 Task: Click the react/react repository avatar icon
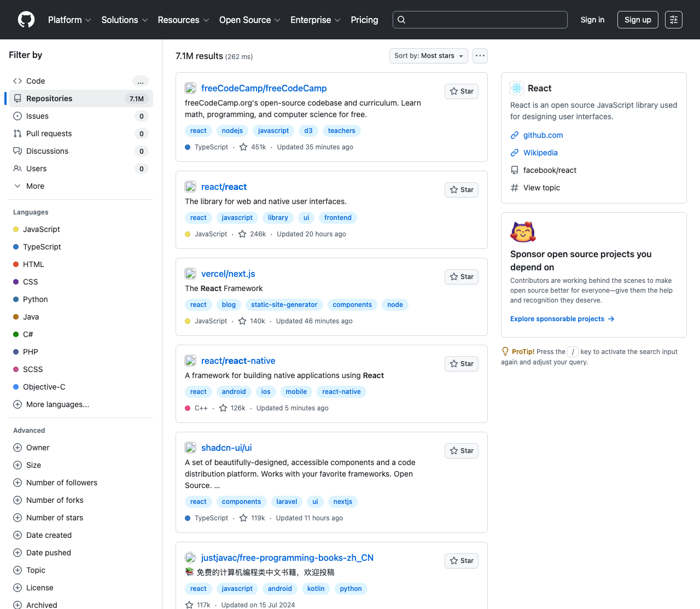point(190,187)
